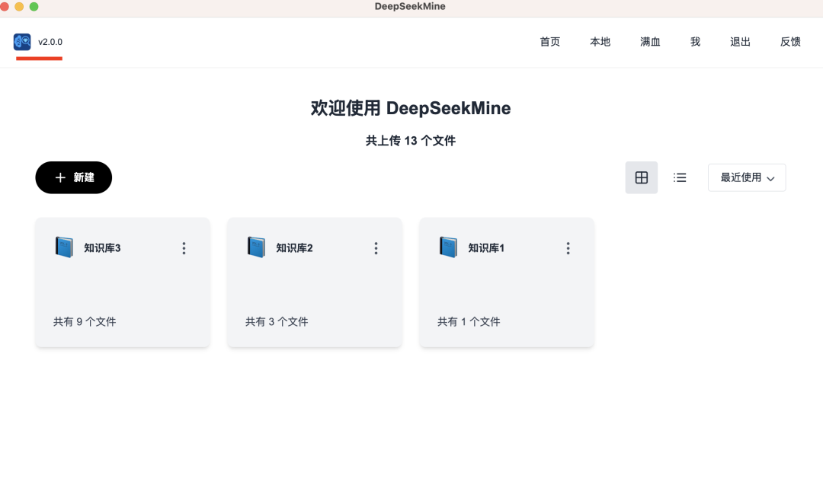
Task: Click the 共上传 13 个文件 text
Action: [411, 141]
